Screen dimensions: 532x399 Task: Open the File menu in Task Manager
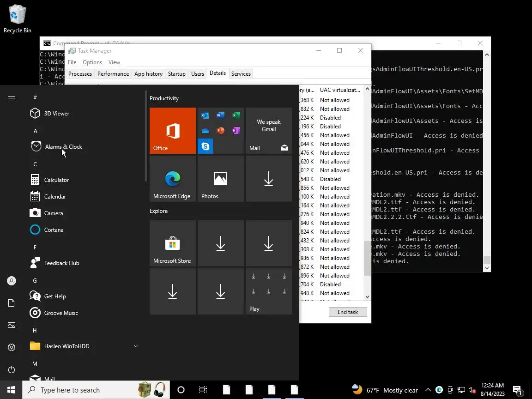(72, 62)
